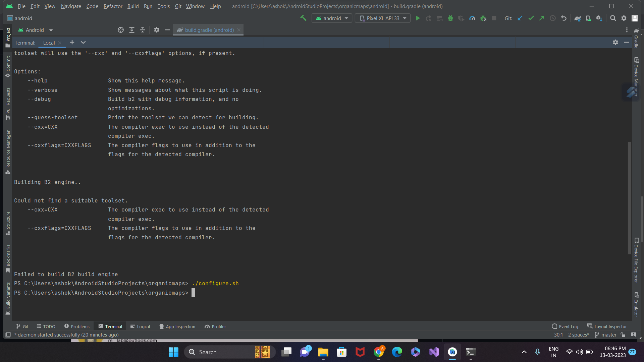
Task: Close the Local terminal tab
Action: click(60, 43)
